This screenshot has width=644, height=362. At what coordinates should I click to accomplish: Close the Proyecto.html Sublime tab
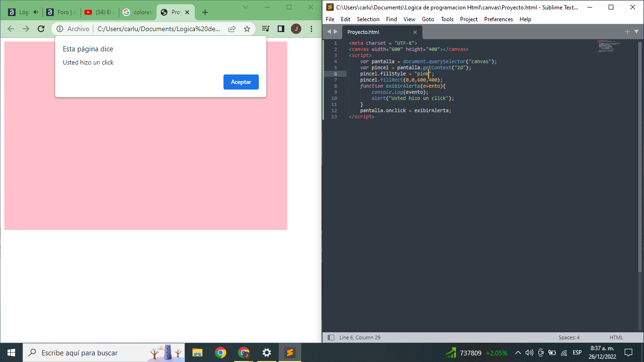(415, 32)
